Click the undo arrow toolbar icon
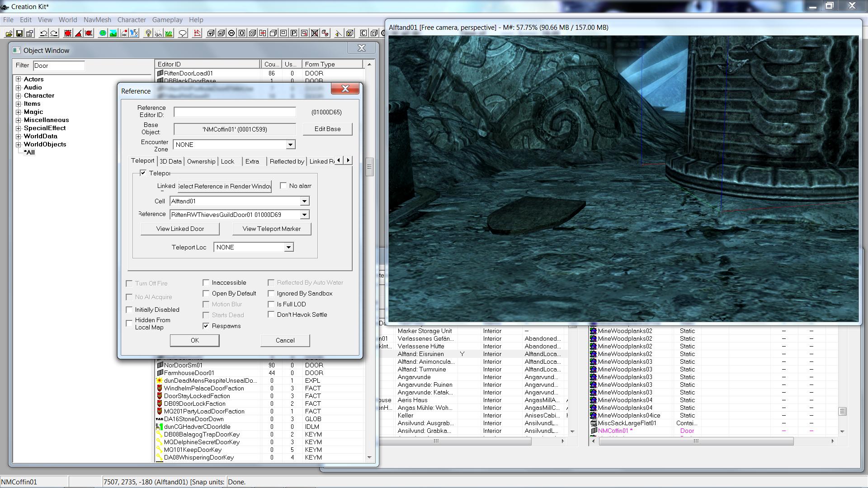Viewport: 868px width, 488px height. [x=43, y=33]
